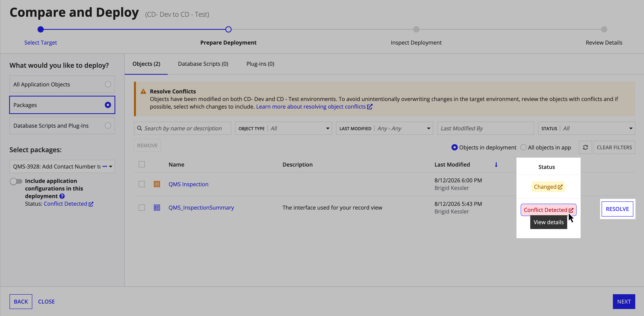Click the search magnifier icon
This screenshot has height=316, width=644.
coord(139,128)
